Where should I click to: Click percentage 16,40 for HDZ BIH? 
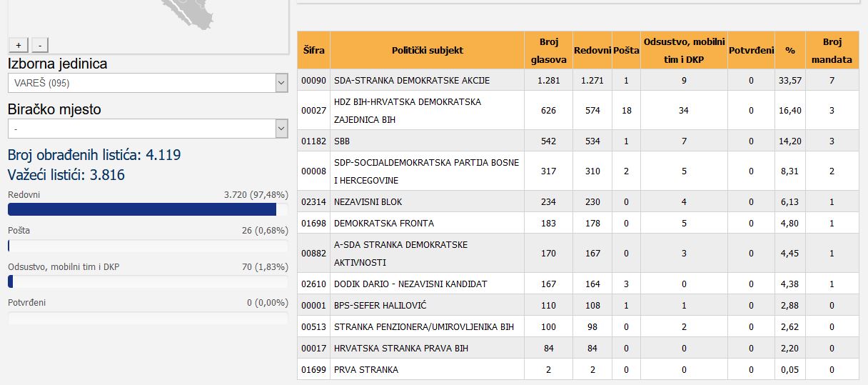(790, 111)
